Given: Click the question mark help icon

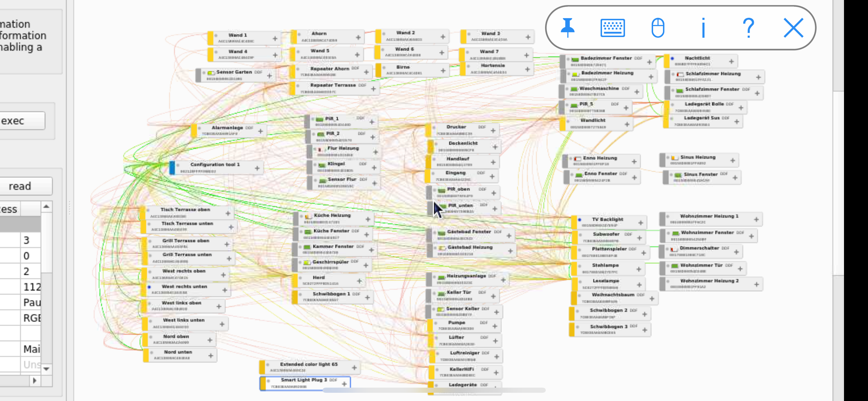Looking at the screenshot, I should point(748,28).
